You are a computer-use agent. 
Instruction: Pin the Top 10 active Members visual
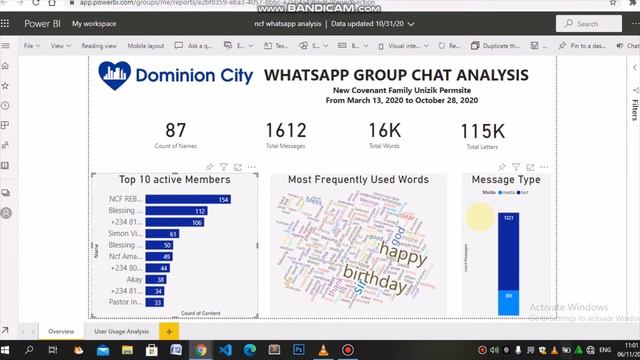click(210, 167)
